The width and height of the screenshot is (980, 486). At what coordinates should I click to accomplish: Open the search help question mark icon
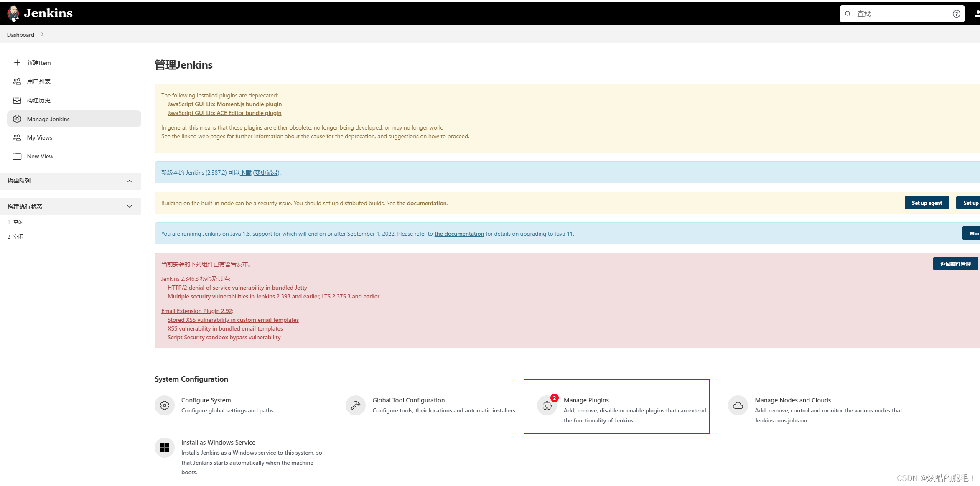point(956,14)
